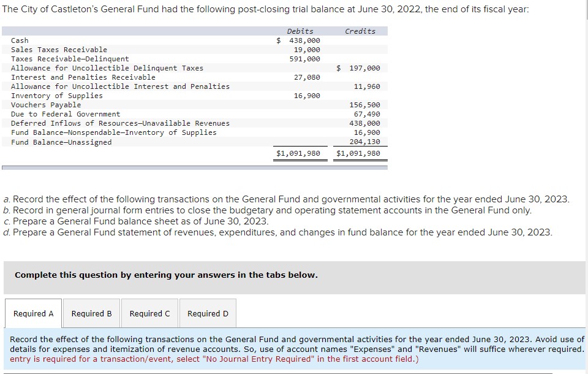The image size is (588, 374).
Task: Click Taxes Receivable—Delinquent account label
Action: [70, 59]
